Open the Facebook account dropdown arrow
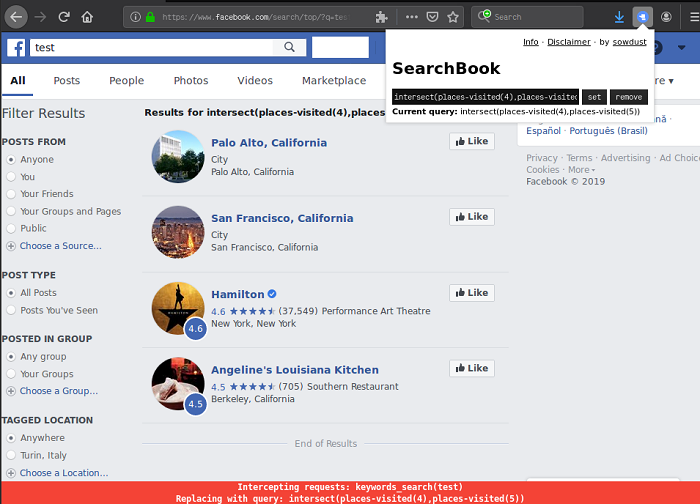The height and width of the screenshot is (504, 700). [681, 47]
